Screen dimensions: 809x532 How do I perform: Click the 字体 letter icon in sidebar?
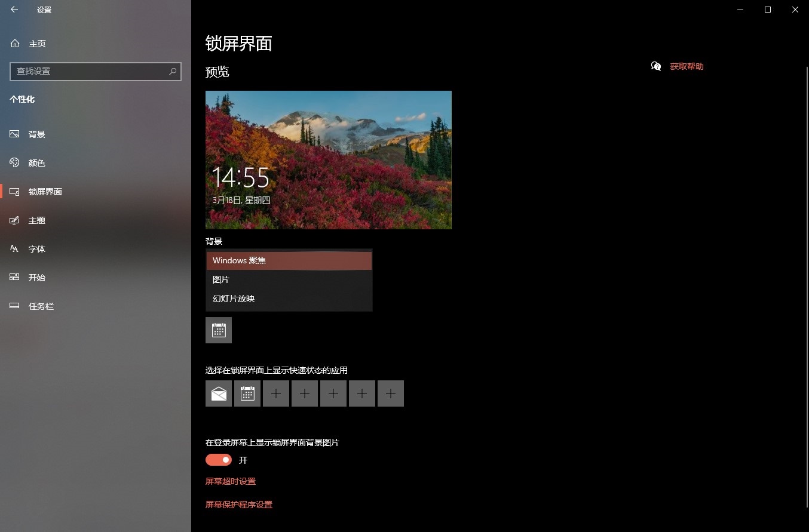(14, 249)
